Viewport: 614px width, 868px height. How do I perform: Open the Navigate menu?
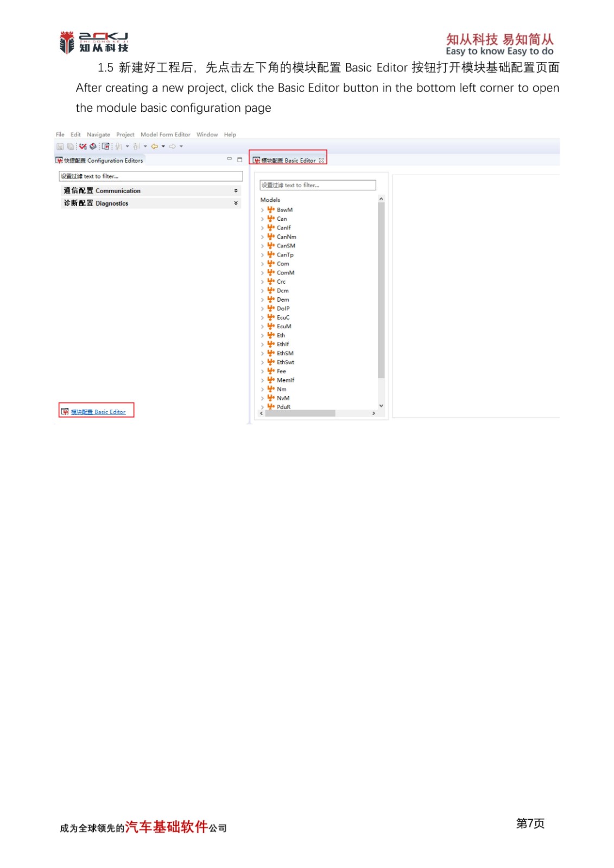98,135
